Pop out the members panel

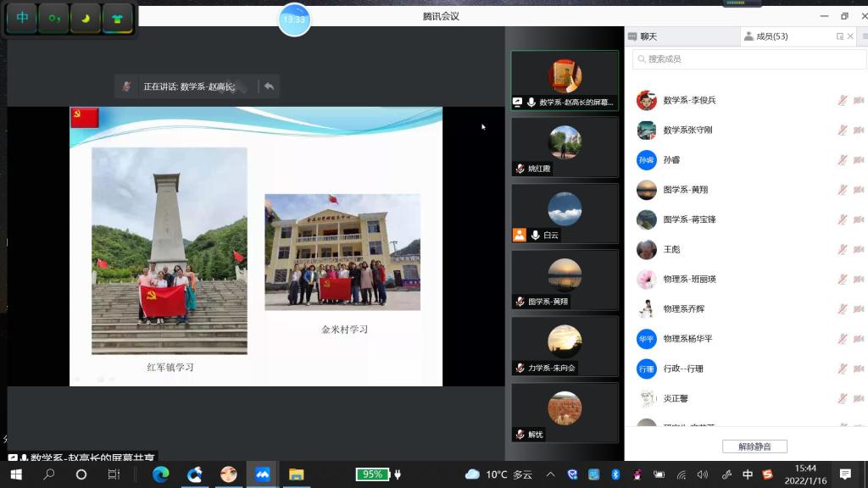click(839, 36)
